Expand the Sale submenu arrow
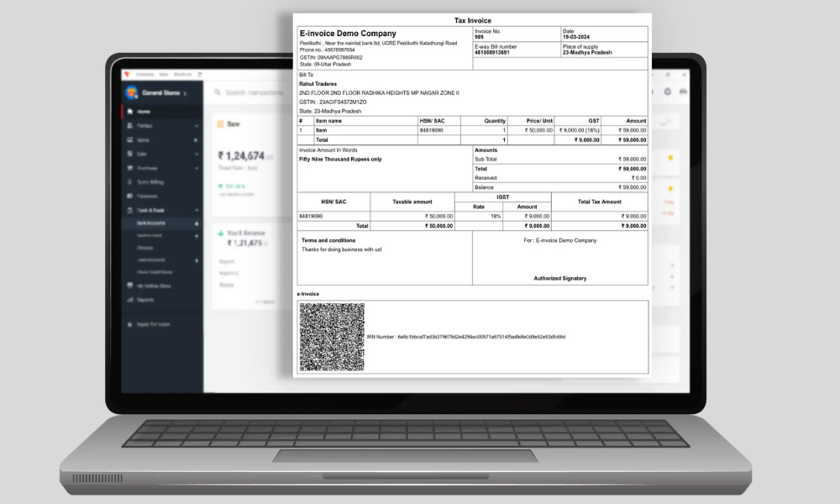Viewport: 840px width, 504px height. tap(197, 154)
